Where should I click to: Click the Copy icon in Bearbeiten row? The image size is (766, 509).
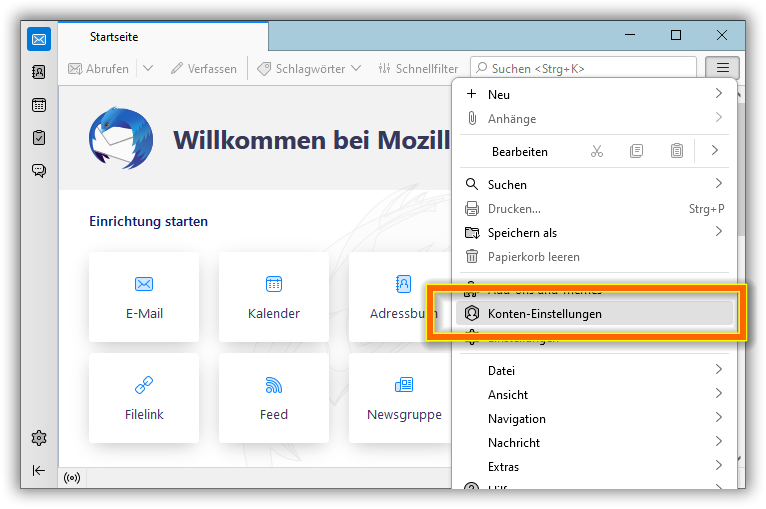click(637, 151)
